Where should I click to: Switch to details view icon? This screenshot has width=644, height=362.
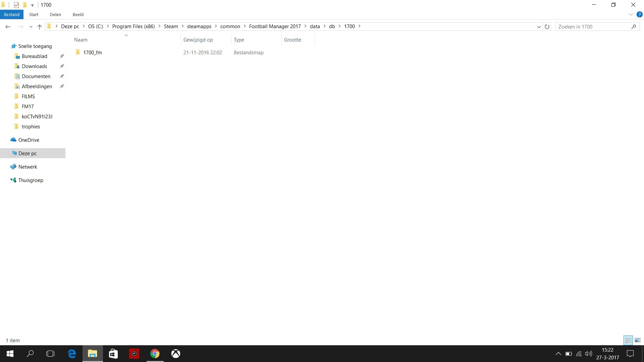pyautogui.click(x=628, y=340)
